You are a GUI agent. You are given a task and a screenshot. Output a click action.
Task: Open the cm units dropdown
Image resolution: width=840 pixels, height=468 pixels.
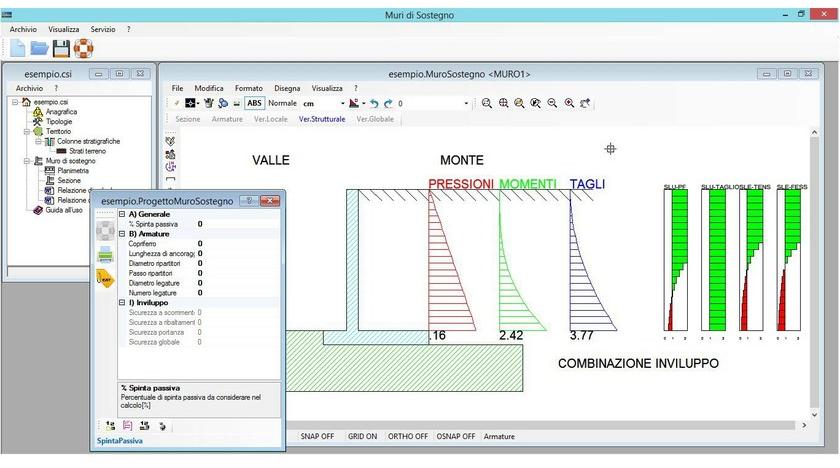(342, 103)
